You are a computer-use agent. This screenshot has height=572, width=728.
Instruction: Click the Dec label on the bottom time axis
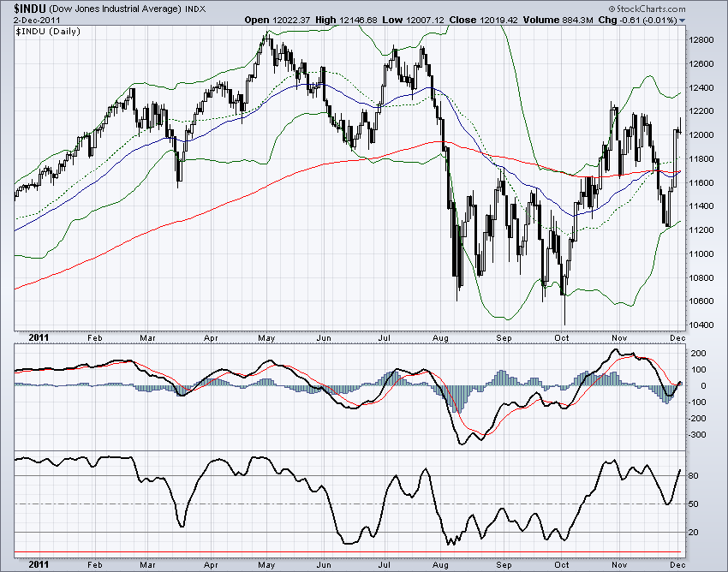pos(677,565)
